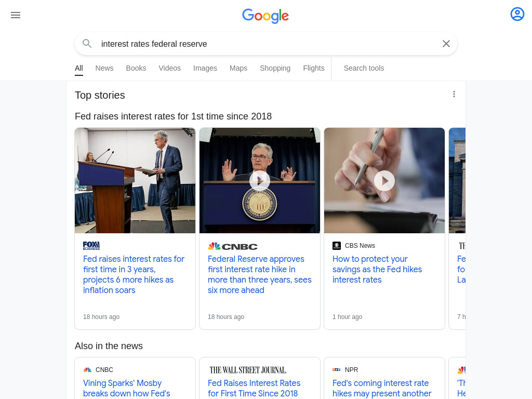This screenshot has height=399, width=532.
Task: Switch to the Images tab
Action: coord(205,68)
